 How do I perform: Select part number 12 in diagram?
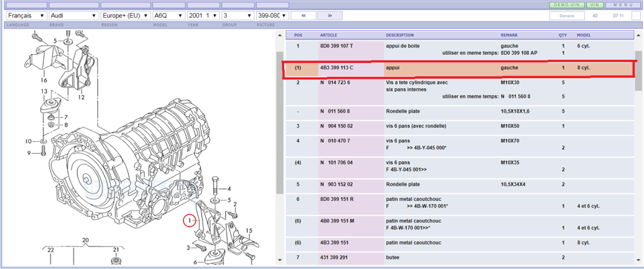coord(81,97)
